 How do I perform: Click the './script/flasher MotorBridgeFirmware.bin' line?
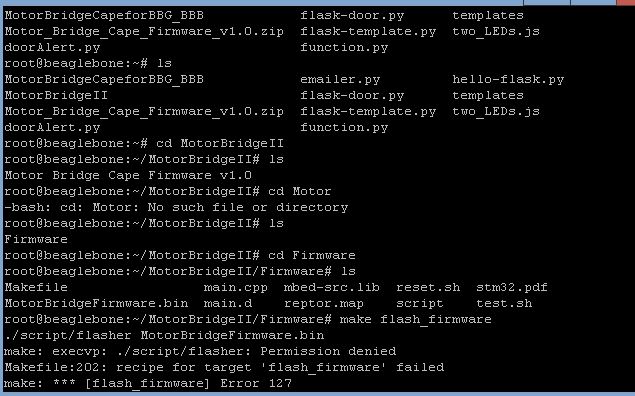tap(164, 336)
